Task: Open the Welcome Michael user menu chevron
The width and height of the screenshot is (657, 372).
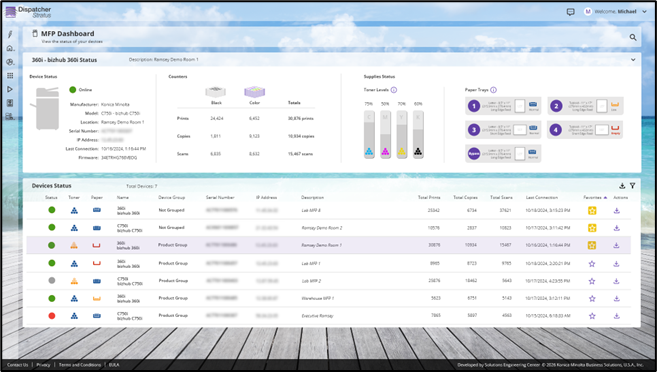Action: click(644, 12)
